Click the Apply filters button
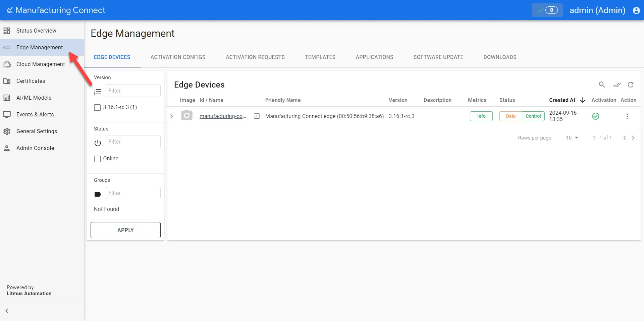The width and height of the screenshot is (644, 321). pos(125,230)
